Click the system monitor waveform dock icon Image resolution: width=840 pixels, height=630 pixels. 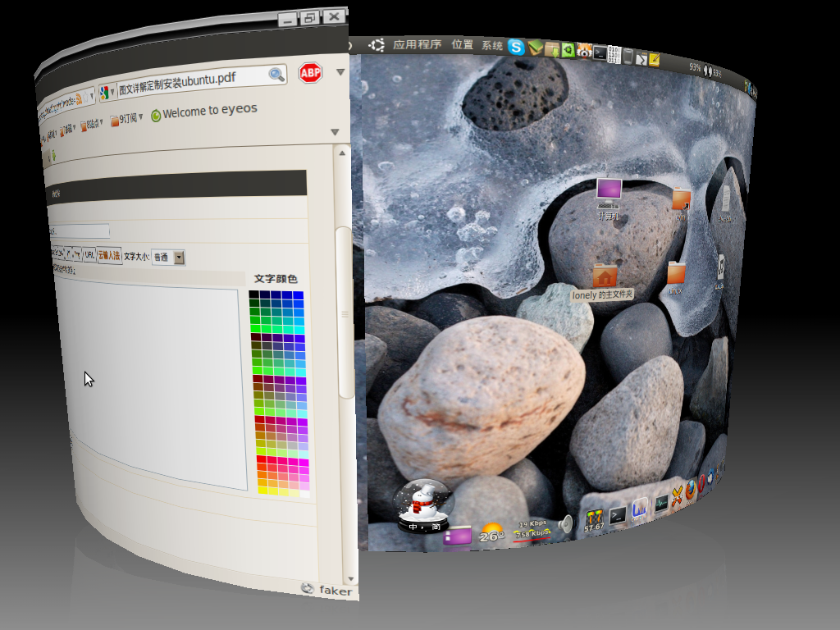661,503
